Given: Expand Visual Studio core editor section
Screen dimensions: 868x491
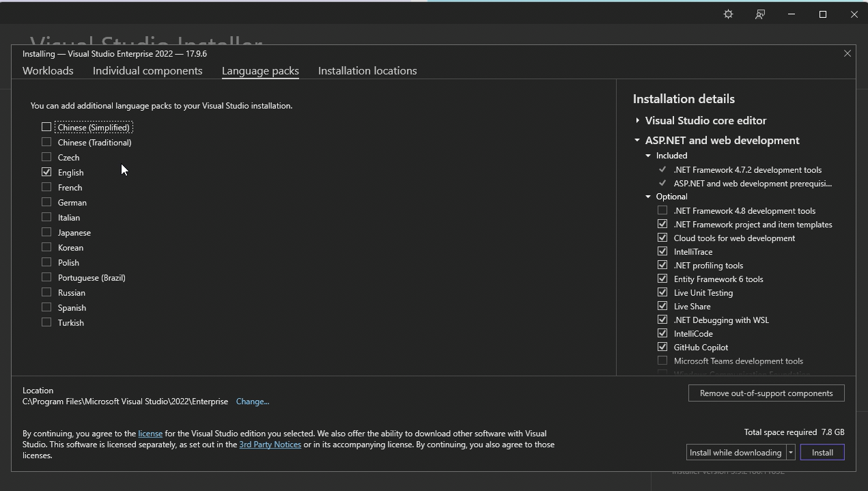Looking at the screenshot, I should click(637, 121).
